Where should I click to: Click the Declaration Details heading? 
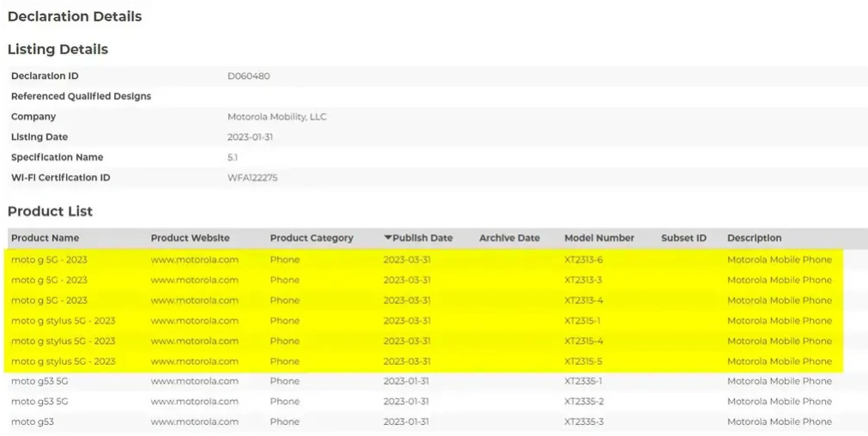coord(75,16)
